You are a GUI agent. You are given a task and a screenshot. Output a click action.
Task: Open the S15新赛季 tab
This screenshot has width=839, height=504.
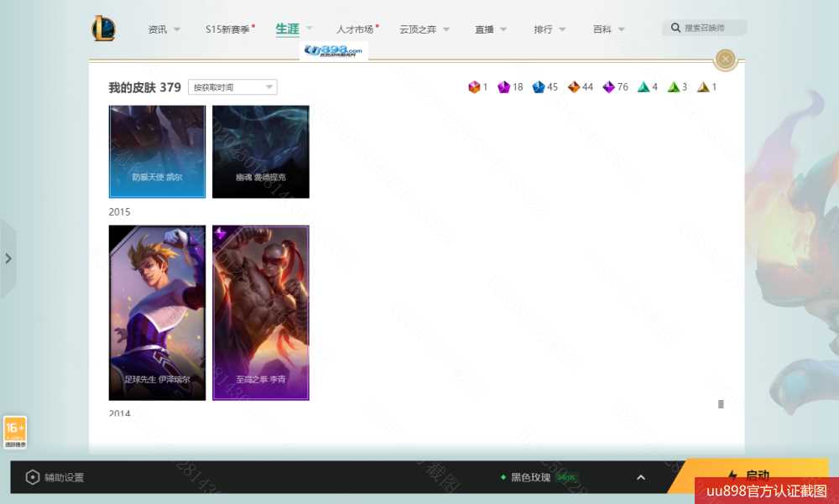click(227, 29)
